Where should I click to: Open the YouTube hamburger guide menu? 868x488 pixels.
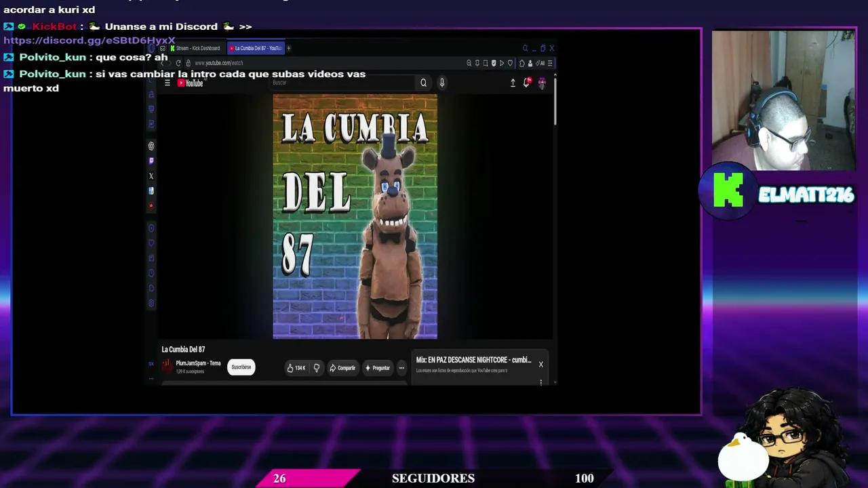coord(167,83)
